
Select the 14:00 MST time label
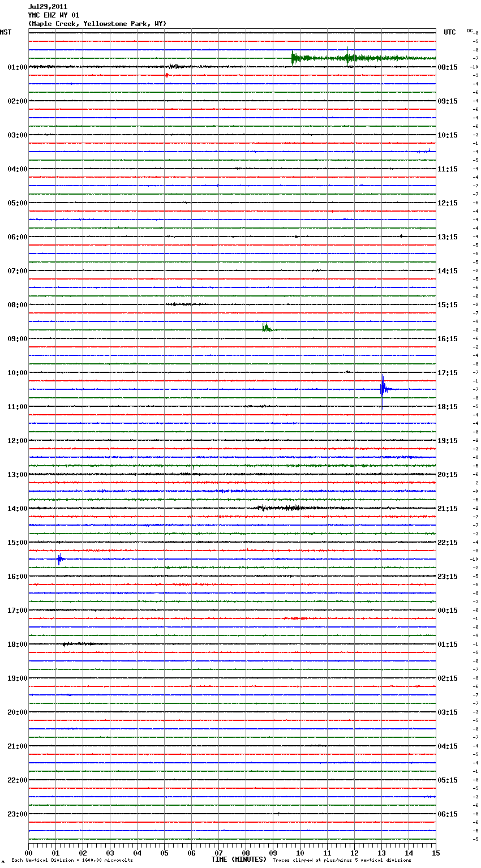coord(18,509)
